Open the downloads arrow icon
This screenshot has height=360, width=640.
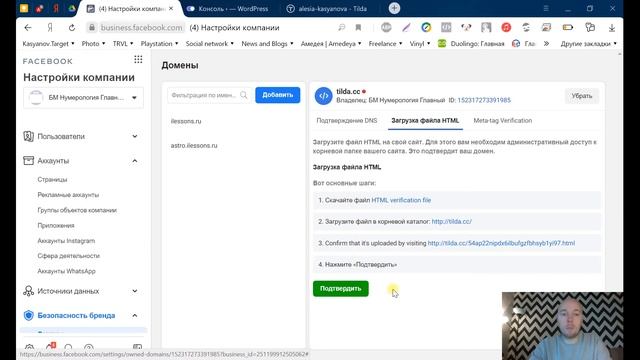pos(611,27)
